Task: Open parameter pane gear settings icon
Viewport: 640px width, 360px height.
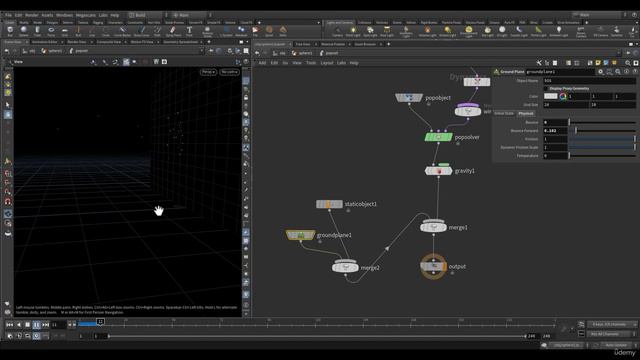Action: coord(600,72)
